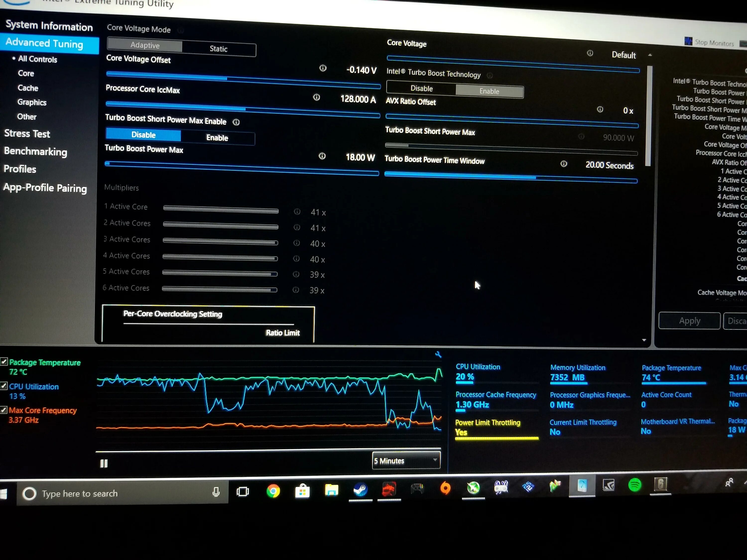Viewport: 747px width, 560px height.
Task: Select All Controls under Advanced Tuning
Action: [x=38, y=59]
